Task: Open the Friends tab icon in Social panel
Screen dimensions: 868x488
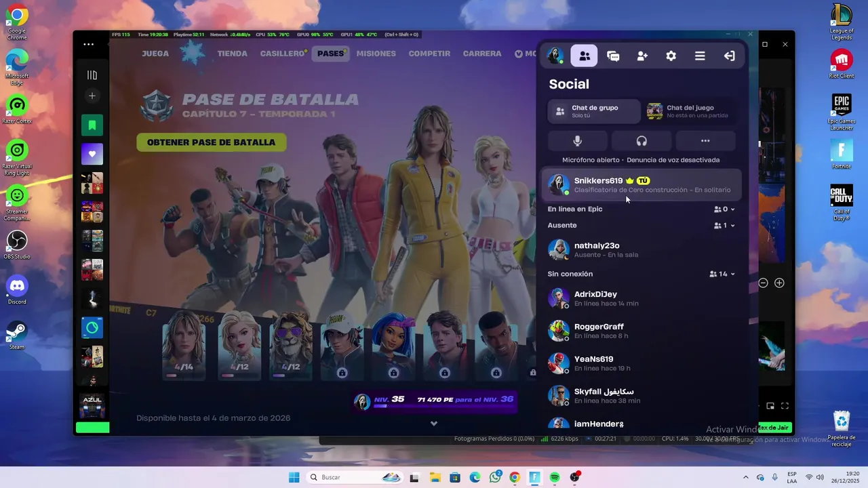Action: [584, 56]
